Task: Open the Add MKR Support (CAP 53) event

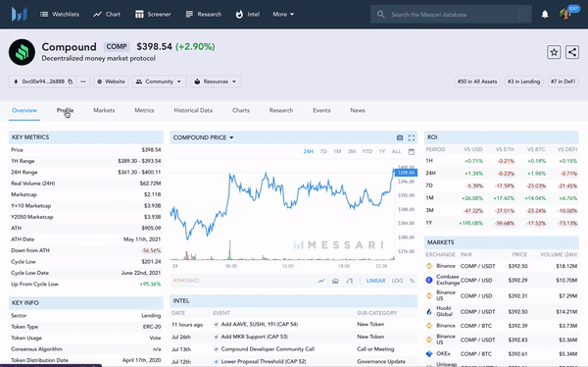Action: pos(255,337)
